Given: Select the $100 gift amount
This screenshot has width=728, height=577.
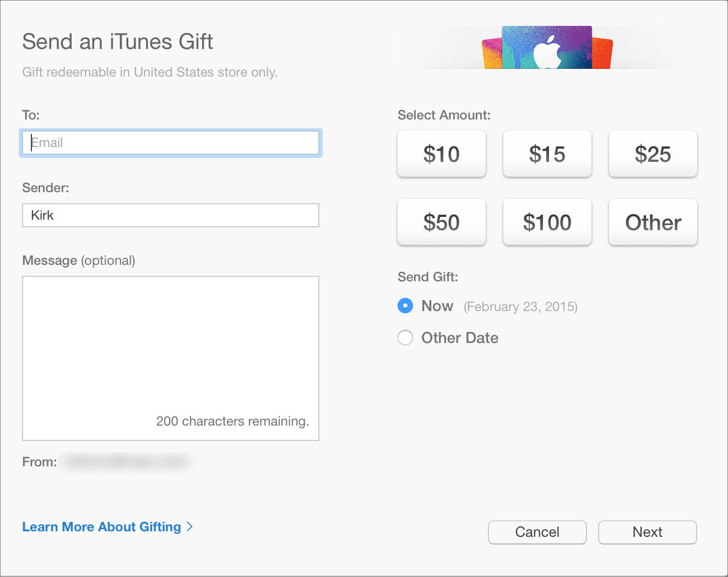Looking at the screenshot, I should pyautogui.click(x=547, y=222).
